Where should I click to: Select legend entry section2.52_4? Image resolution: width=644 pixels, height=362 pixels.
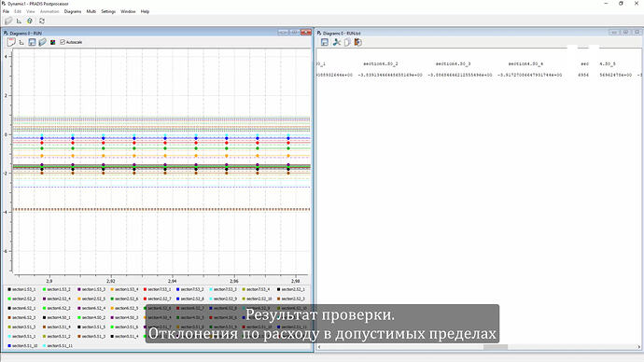58,299
